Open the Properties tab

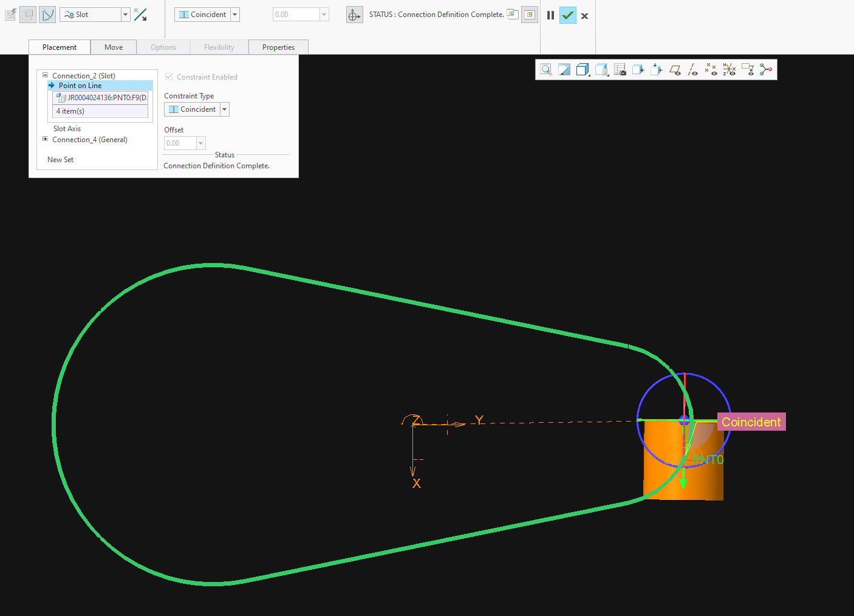[278, 47]
